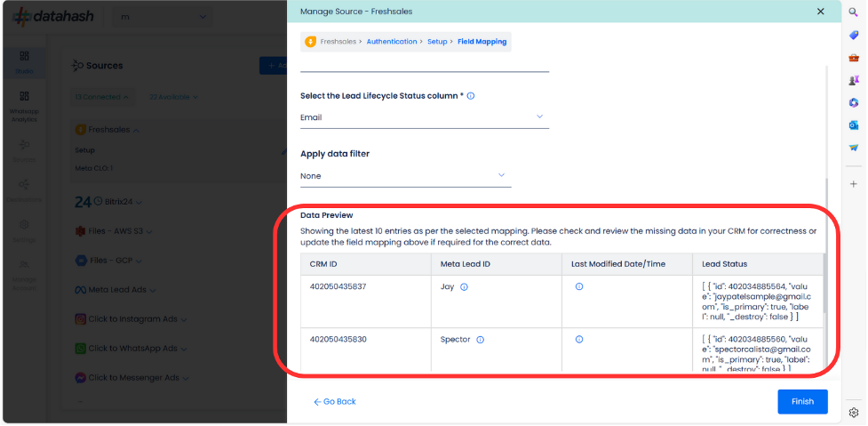
Task: Open paper plane Drop sidebar icon
Action: coord(853,148)
